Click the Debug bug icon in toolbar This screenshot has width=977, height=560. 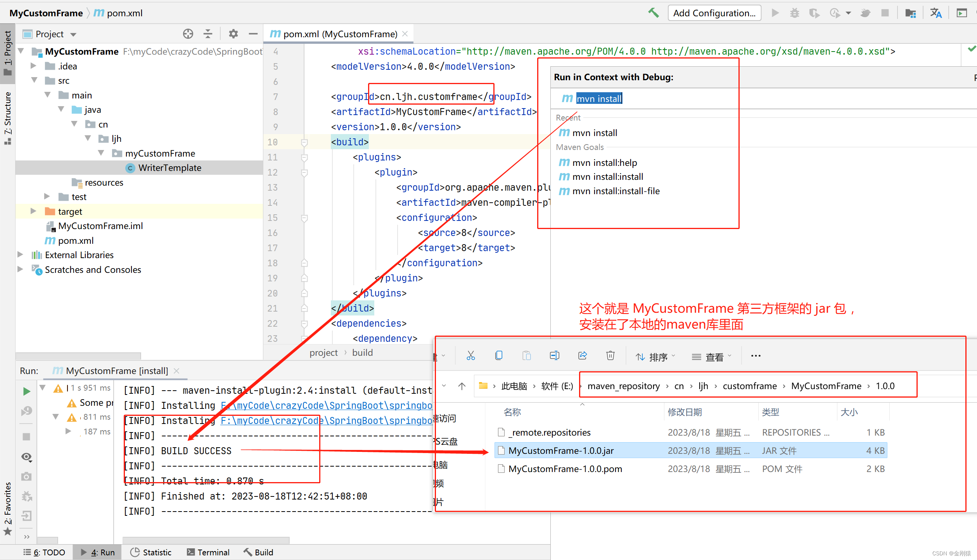coord(794,13)
